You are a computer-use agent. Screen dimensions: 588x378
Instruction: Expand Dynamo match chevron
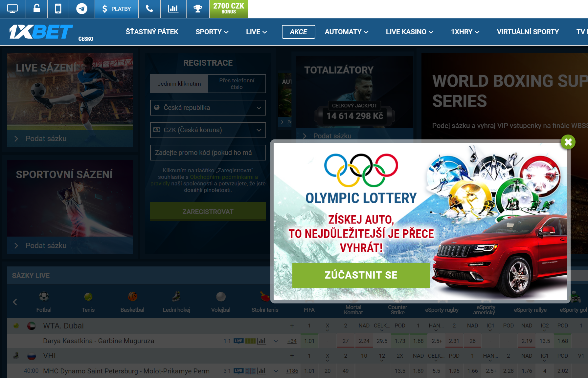(x=276, y=371)
